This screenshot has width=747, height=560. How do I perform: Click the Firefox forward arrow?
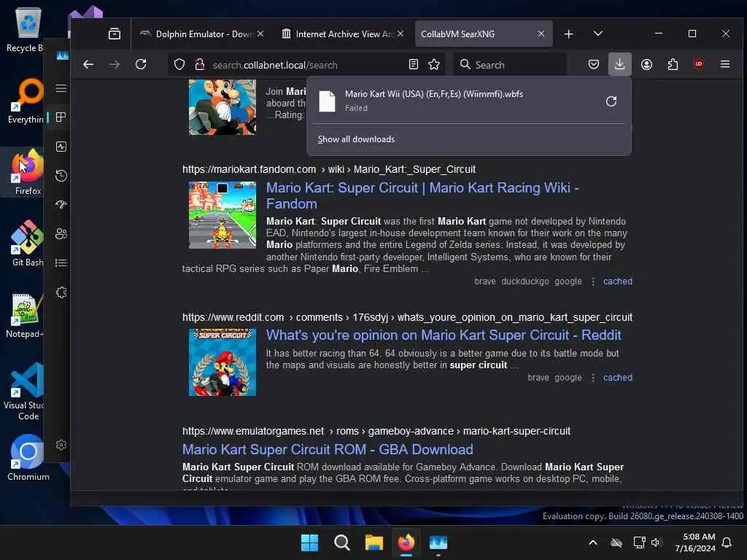point(115,64)
